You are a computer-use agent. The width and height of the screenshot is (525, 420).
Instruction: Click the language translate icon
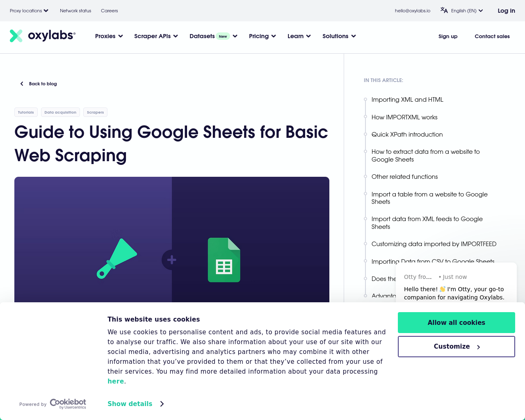pyautogui.click(x=444, y=10)
